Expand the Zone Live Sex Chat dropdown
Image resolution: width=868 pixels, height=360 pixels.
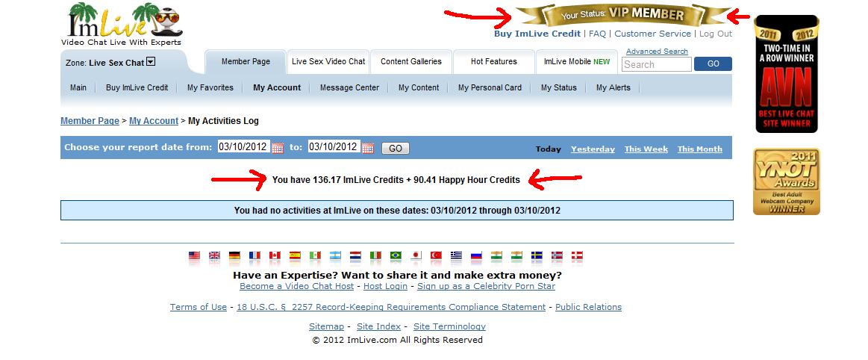click(151, 62)
